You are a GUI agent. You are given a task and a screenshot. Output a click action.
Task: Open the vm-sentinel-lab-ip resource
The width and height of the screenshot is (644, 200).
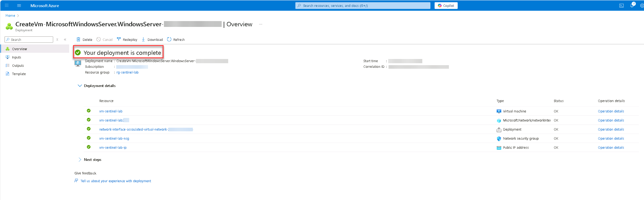113,148
